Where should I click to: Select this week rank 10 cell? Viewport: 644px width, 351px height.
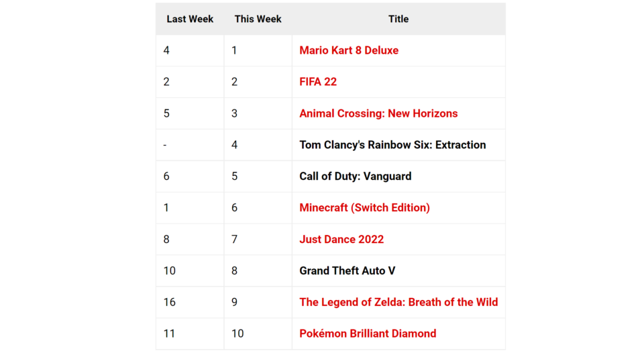pos(258,334)
